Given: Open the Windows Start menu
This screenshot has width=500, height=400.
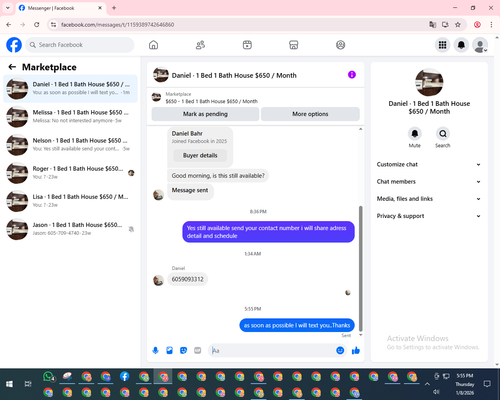Looking at the screenshot, I should 9,384.
